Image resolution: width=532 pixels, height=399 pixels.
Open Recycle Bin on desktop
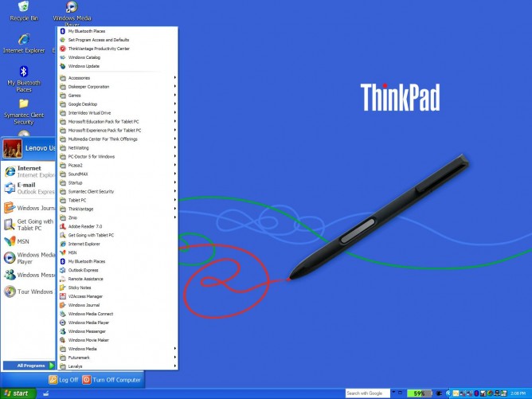[24, 10]
